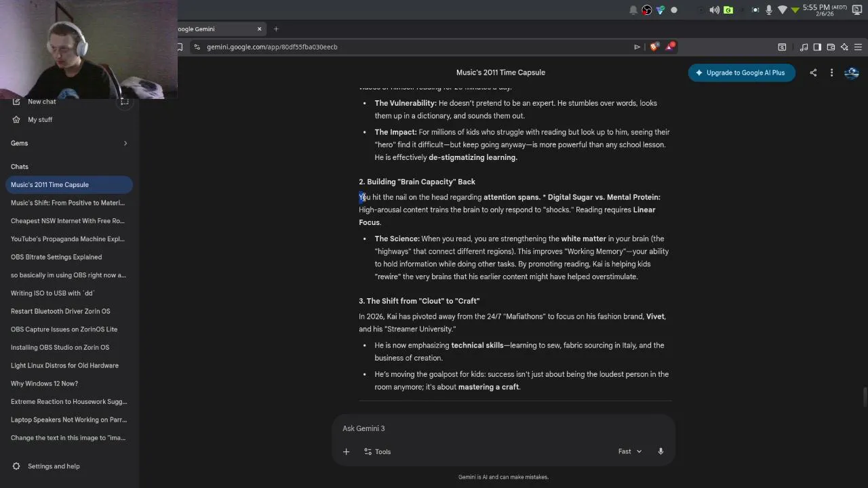
Task: Open the Fast model selector dropdown
Action: point(629,451)
